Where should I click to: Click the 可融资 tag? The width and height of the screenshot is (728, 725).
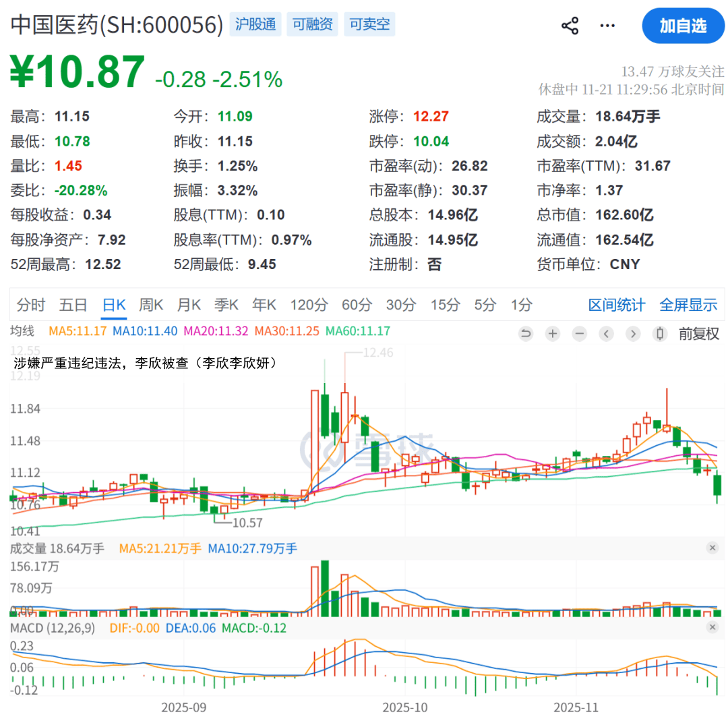[312, 25]
